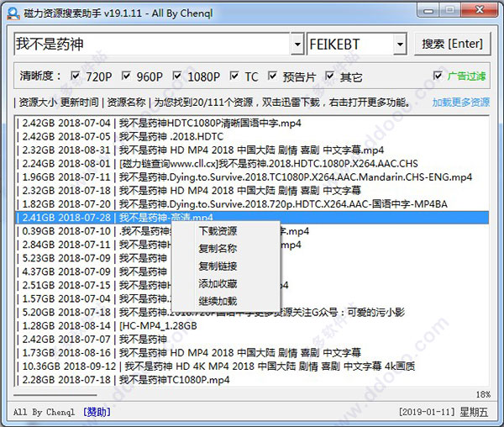Viewport: 504px width, 427px height.
Task: Select the 2.32GB 2018-07-18 result row
Action: click(x=252, y=190)
